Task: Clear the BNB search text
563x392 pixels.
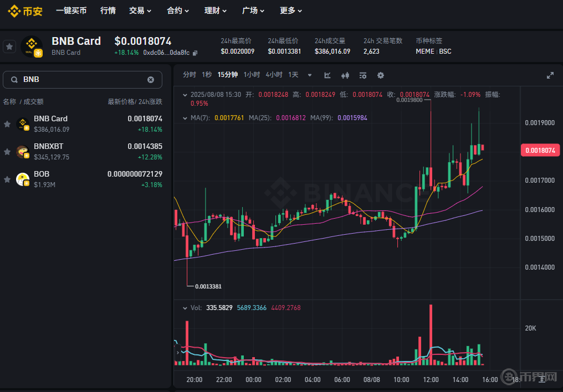Action: (151, 80)
